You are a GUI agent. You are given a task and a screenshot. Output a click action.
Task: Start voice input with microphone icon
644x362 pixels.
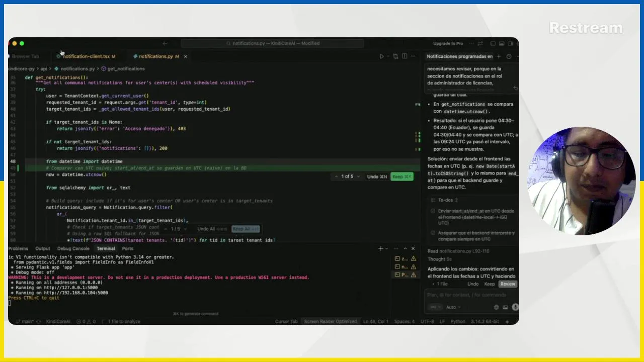pos(515,307)
